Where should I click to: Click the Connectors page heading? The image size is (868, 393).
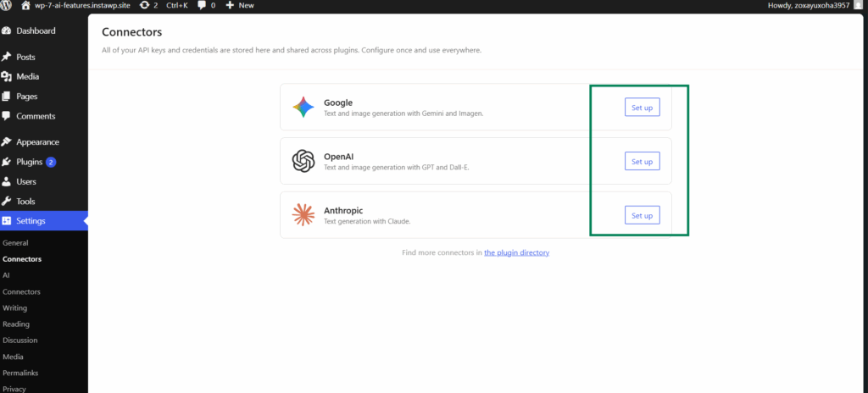[131, 32]
